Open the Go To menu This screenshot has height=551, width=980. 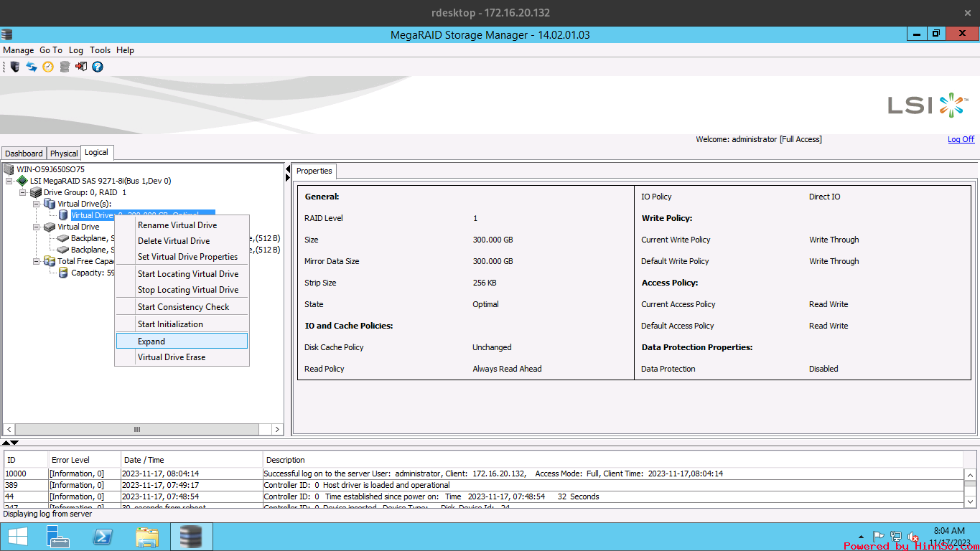[x=51, y=50]
